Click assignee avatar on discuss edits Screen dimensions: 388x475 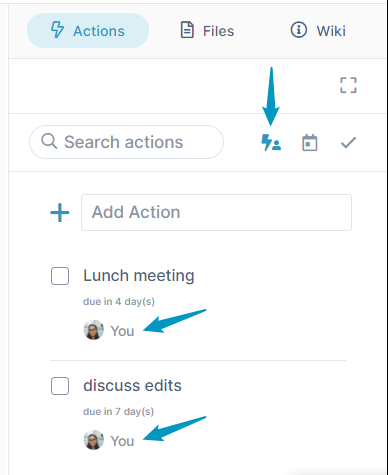[93, 440]
